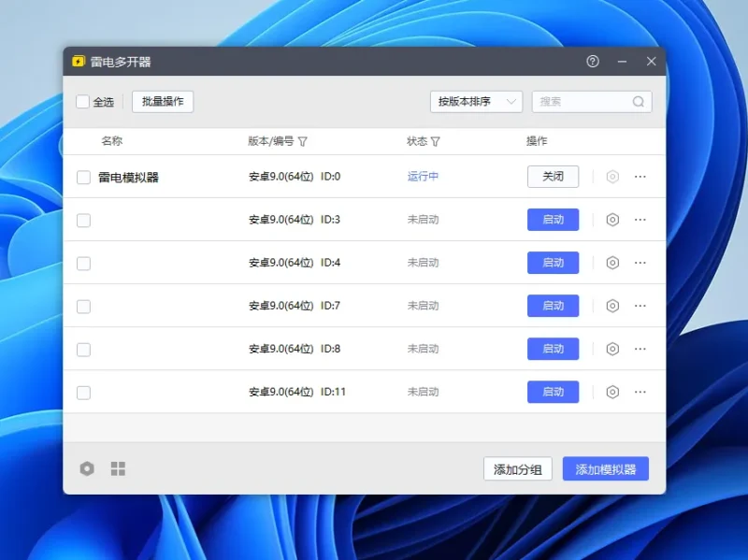The height and width of the screenshot is (560, 748).
Task: Click 未启动 status in ID:8 row
Action: [423, 349]
